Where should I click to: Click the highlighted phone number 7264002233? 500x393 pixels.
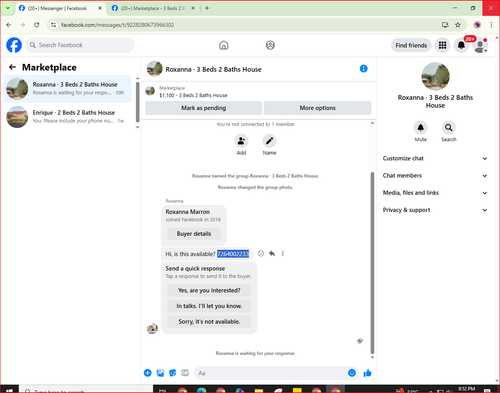click(x=233, y=254)
